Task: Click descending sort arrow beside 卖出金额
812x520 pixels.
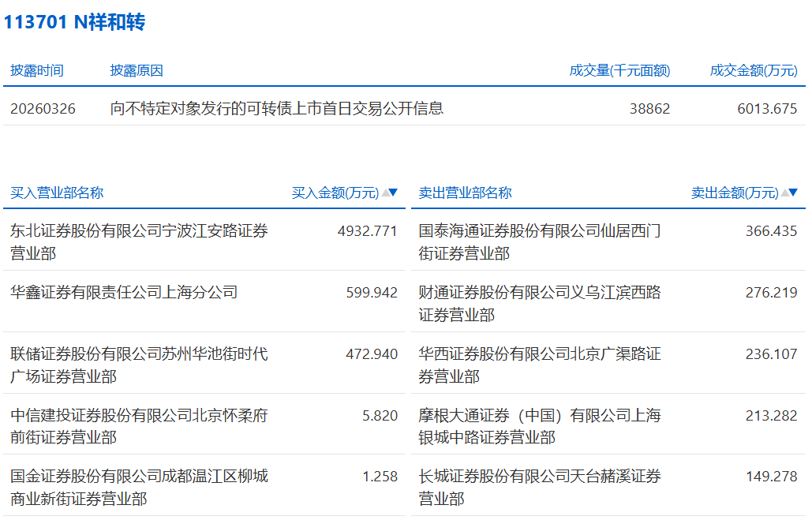Action: (x=793, y=193)
